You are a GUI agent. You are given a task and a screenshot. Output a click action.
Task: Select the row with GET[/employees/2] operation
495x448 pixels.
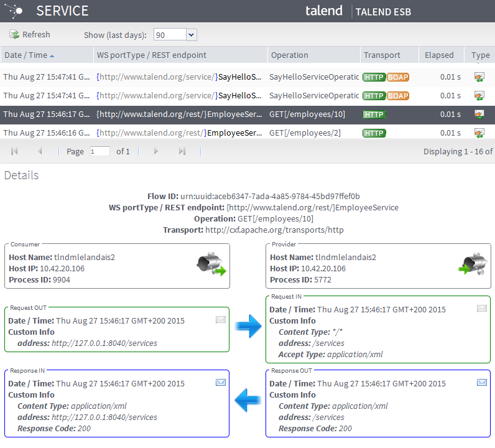[247, 133]
